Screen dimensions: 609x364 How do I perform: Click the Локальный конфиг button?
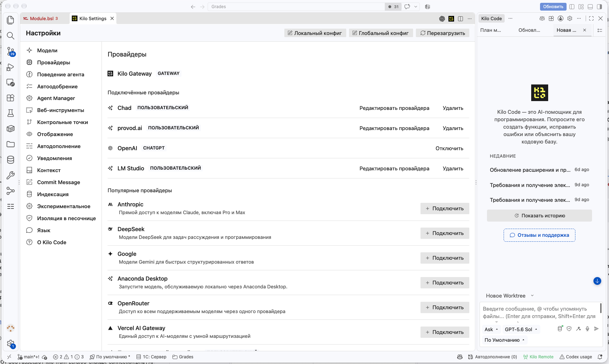tap(315, 33)
